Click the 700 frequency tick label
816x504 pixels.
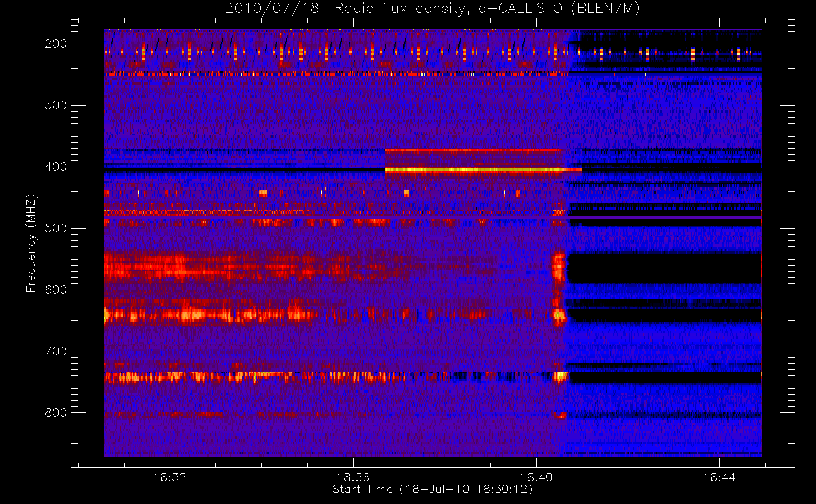coord(56,351)
